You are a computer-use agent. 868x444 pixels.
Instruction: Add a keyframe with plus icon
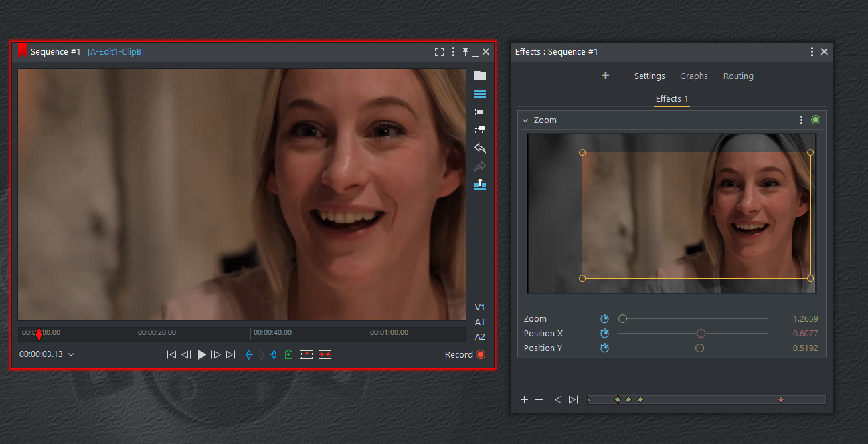(525, 400)
